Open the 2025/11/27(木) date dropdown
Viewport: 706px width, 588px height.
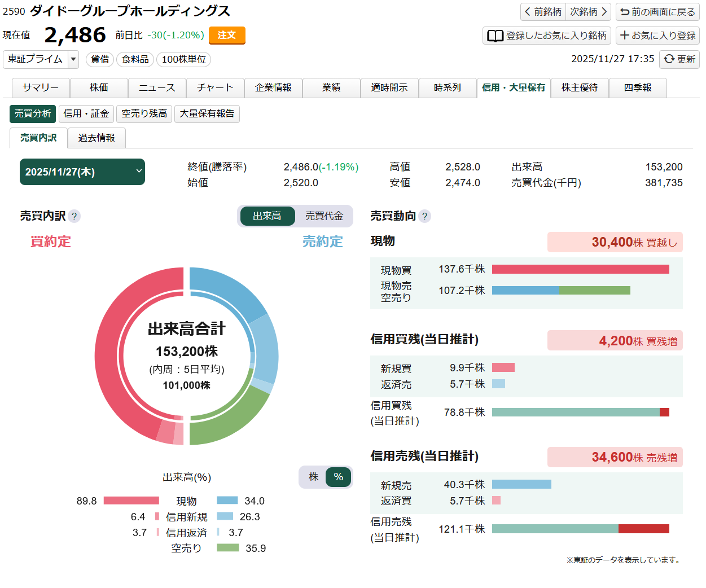point(82,172)
